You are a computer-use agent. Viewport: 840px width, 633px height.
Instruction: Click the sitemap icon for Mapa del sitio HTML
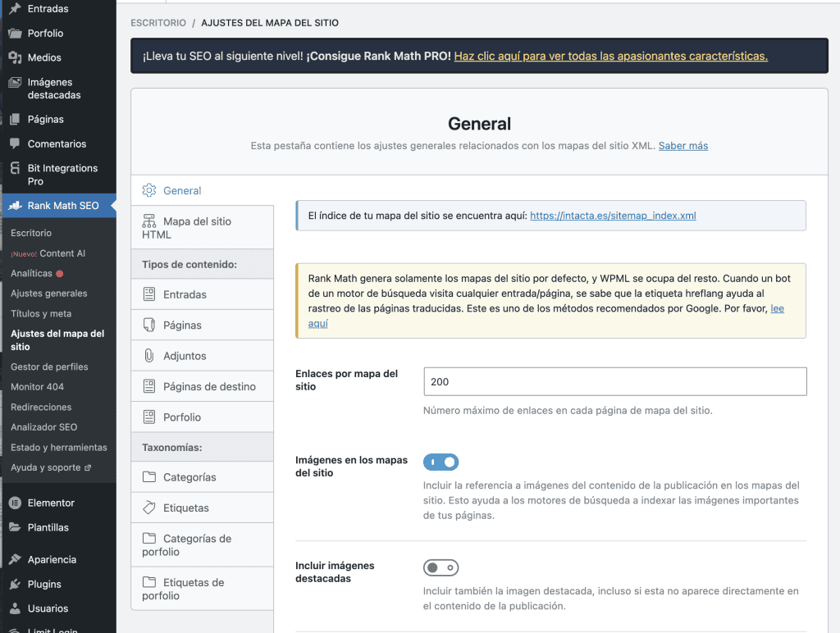148,221
